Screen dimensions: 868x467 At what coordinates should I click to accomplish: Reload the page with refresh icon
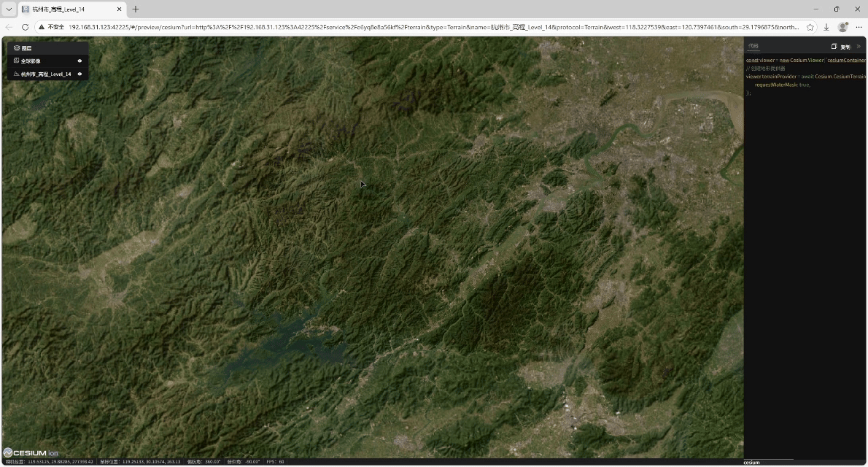pos(25,27)
